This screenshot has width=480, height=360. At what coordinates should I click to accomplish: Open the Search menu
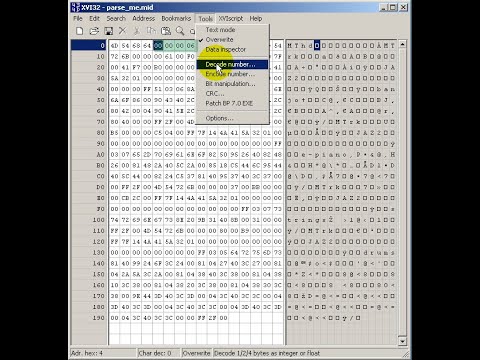point(116,18)
